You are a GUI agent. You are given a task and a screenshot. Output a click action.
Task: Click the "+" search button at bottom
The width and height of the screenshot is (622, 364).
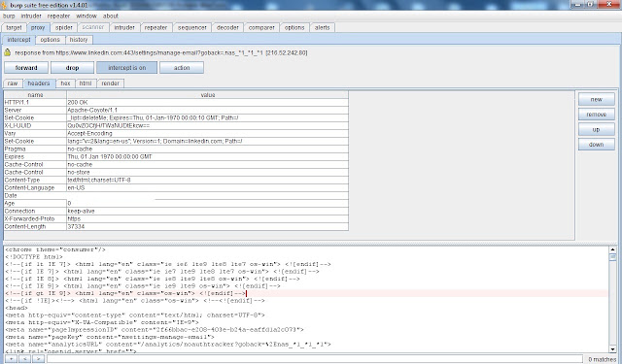click(x=11, y=359)
